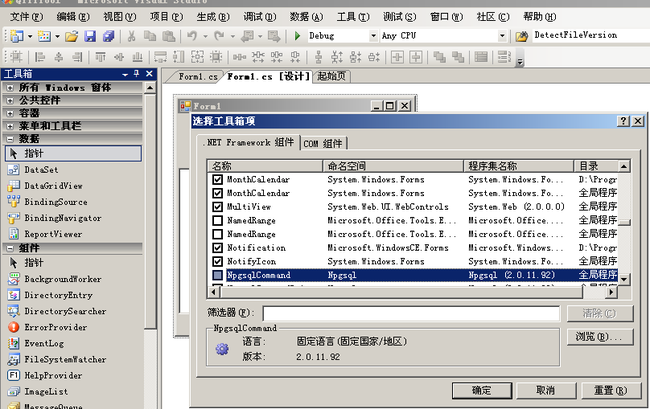Expand 所有 Windows 窗体 toolbox group
This screenshot has height=409, width=650.
(x=10, y=88)
